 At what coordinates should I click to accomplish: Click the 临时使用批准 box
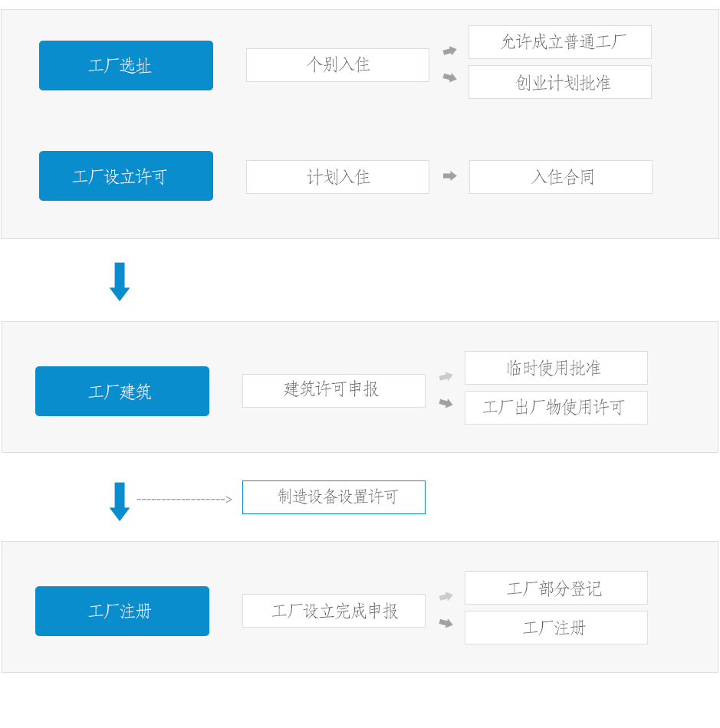[556, 368]
